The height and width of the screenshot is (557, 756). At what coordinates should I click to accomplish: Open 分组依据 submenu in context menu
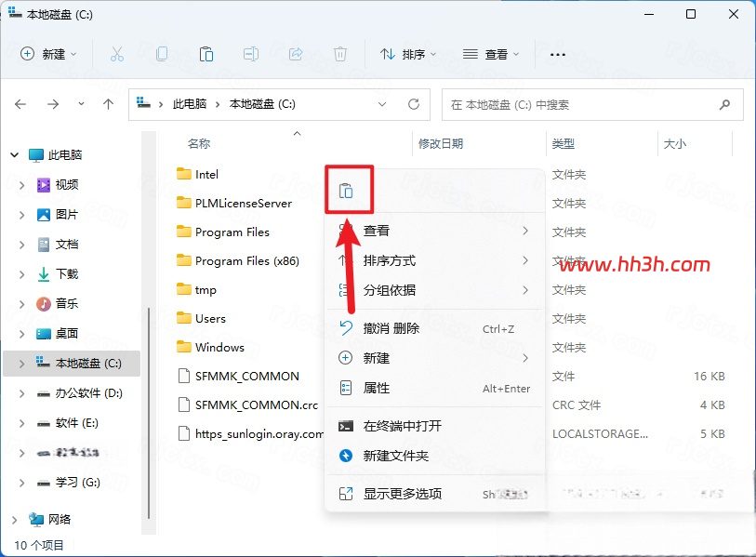[x=435, y=290]
